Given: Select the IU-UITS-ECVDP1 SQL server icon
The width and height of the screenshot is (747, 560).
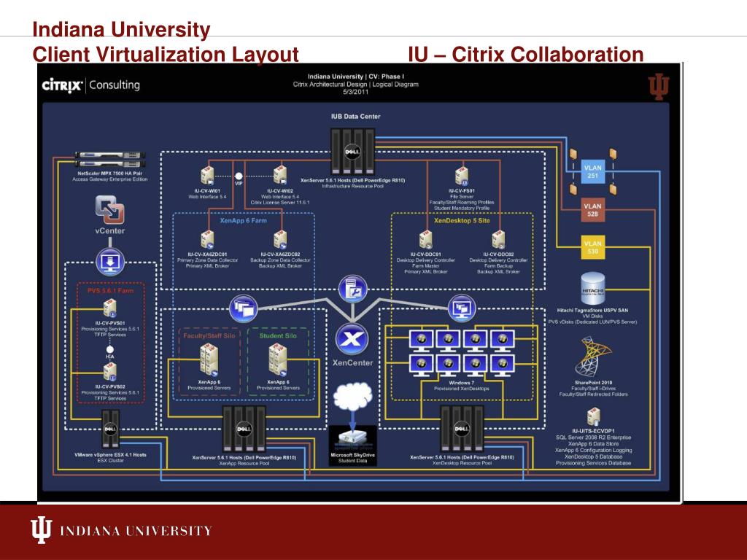Looking at the screenshot, I should click(593, 417).
